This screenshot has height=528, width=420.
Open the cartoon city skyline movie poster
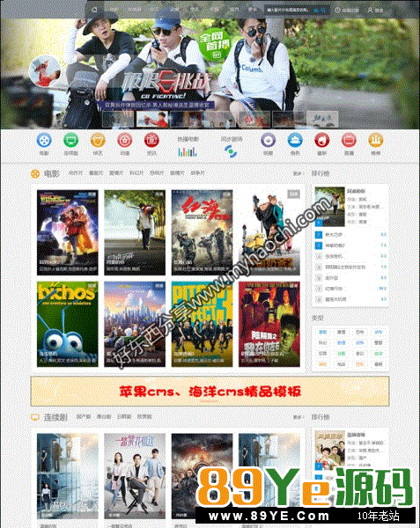tap(135, 324)
